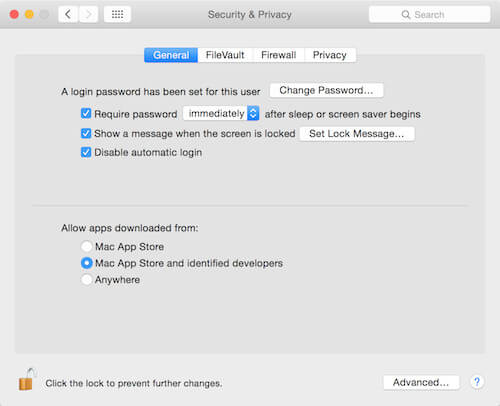
Task: Click into the Search field
Action: click(429, 15)
